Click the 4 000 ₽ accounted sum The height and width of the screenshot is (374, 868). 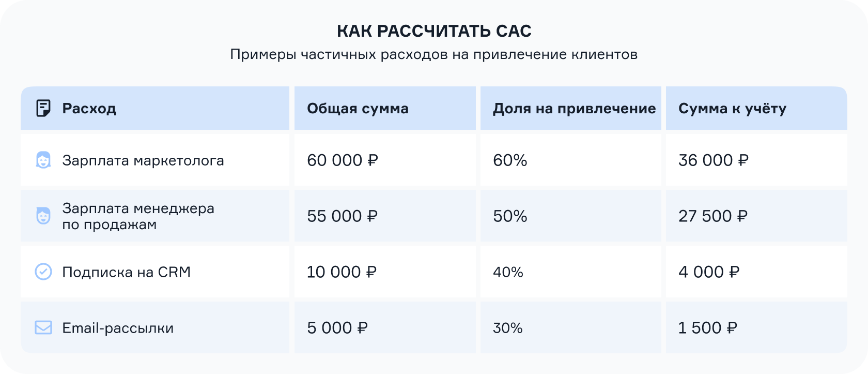pyautogui.click(x=709, y=272)
